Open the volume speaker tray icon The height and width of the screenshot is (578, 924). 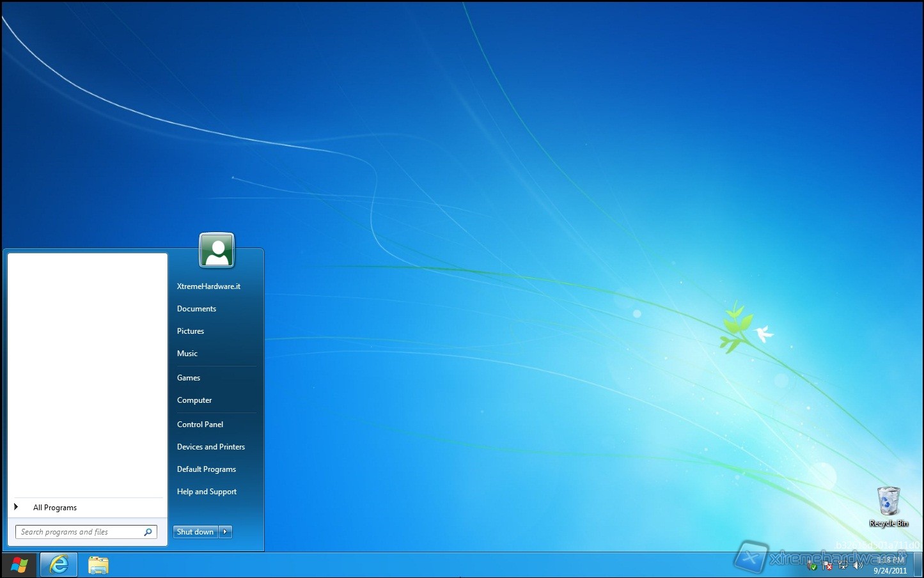[x=858, y=566]
